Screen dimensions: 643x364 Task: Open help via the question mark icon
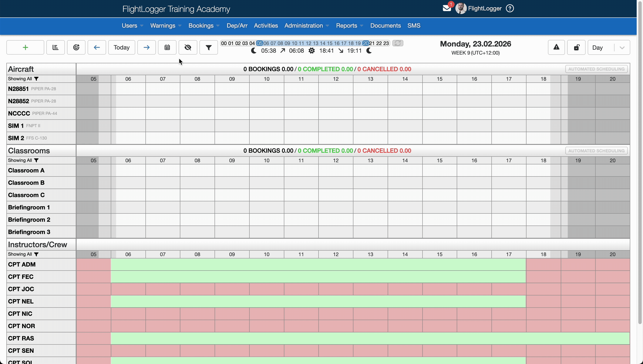[510, 8]
